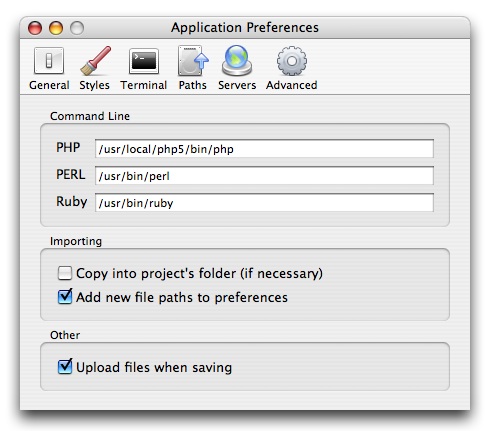
Task: Click the gray zoom window button
Action: point(77,28)
